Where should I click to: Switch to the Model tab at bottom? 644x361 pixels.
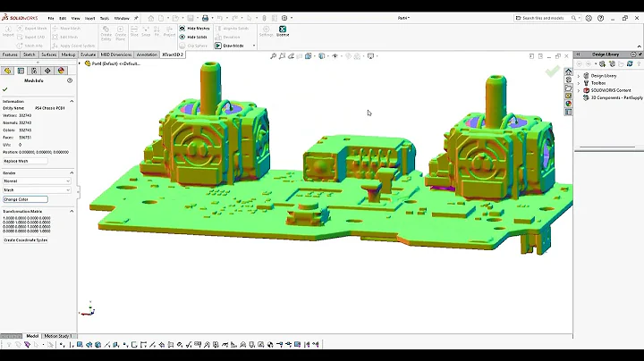(32, 336)
